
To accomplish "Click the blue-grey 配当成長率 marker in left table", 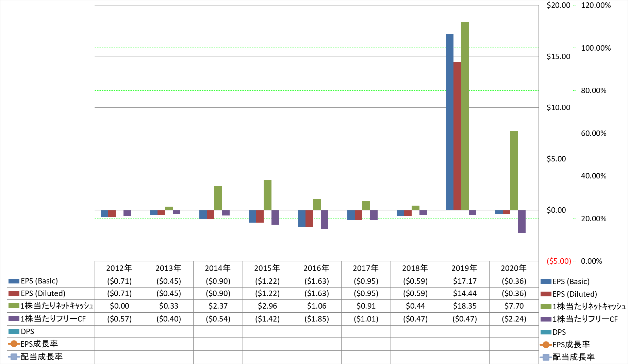I will pyautogui.click(x=14, y=357).
